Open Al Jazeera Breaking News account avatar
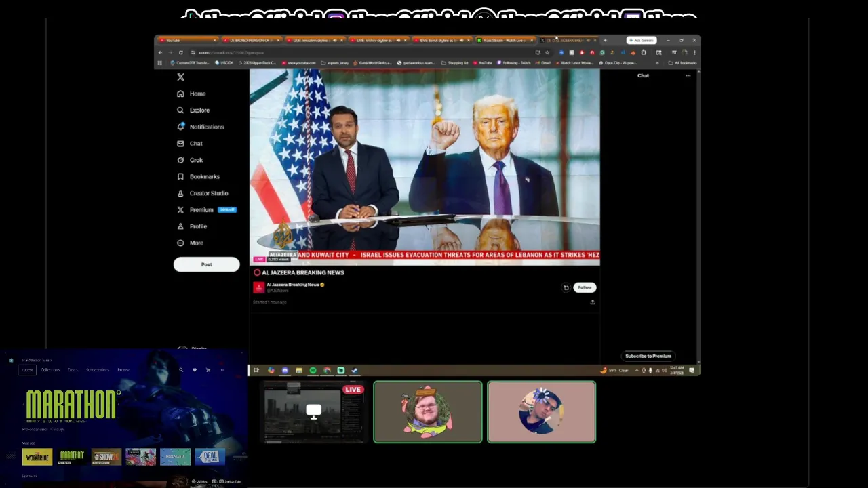The height and width of the screenshot is (488, 868). 258,287
